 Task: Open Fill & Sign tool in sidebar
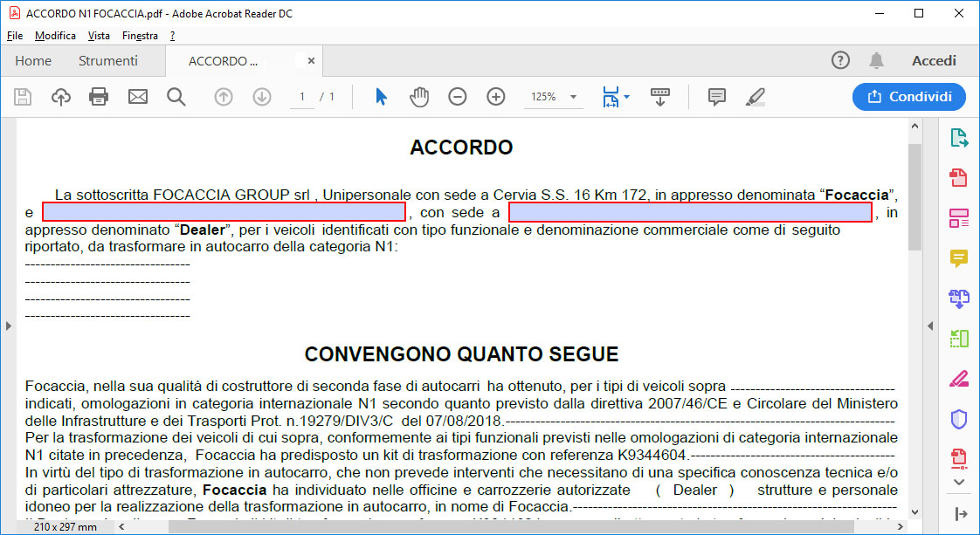pyautogui.click(x=959, y=378)
